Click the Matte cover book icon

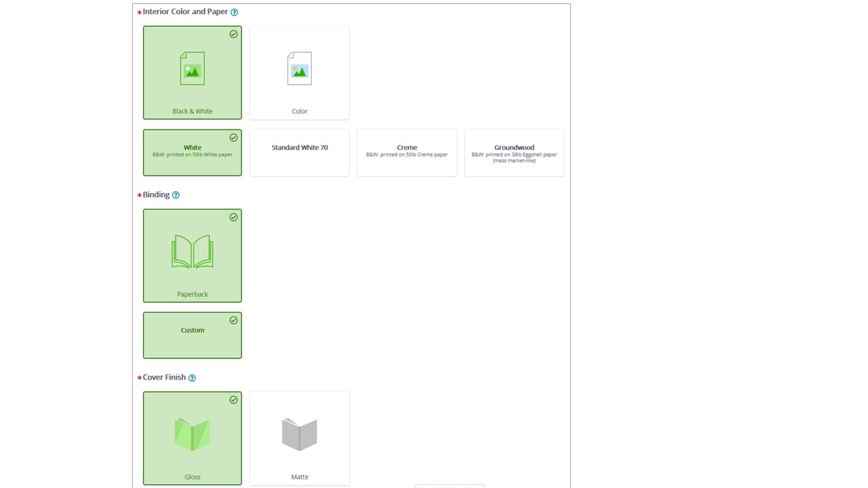(299, 434)
